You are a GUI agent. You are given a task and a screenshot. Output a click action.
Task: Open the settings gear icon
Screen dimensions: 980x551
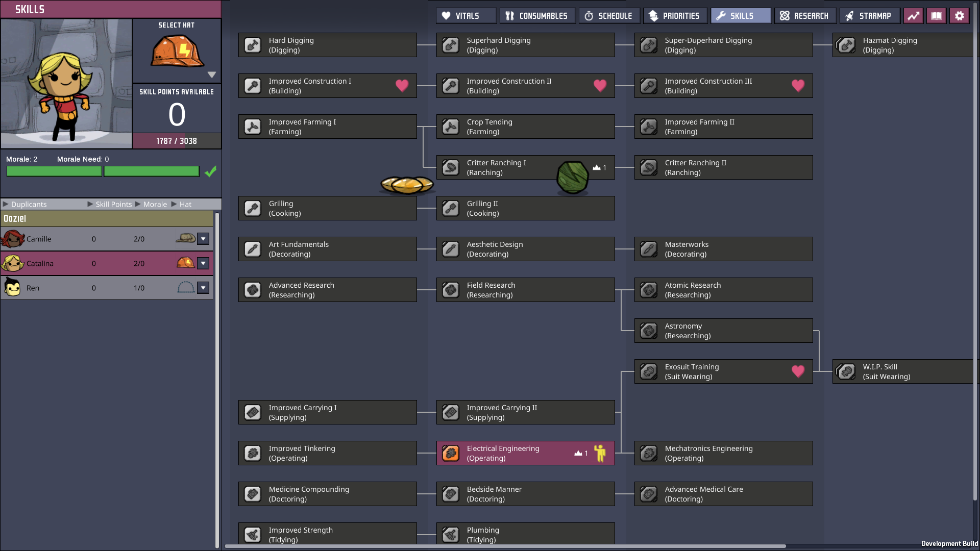pyautogui.click(x=960, y=16)
